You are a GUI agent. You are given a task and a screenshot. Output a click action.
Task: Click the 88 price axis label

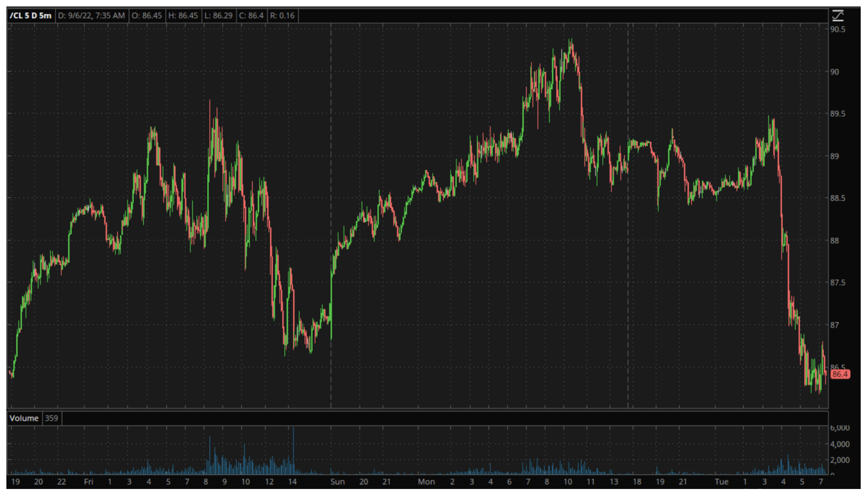tap(835, 241)
